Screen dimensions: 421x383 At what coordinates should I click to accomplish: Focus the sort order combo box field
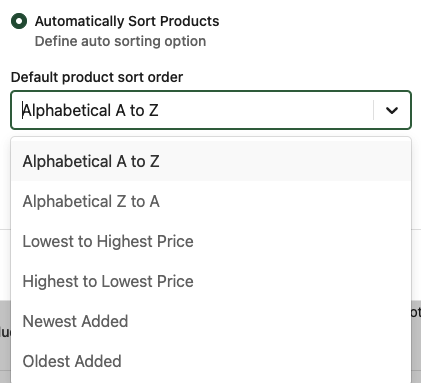coord(211,110)
